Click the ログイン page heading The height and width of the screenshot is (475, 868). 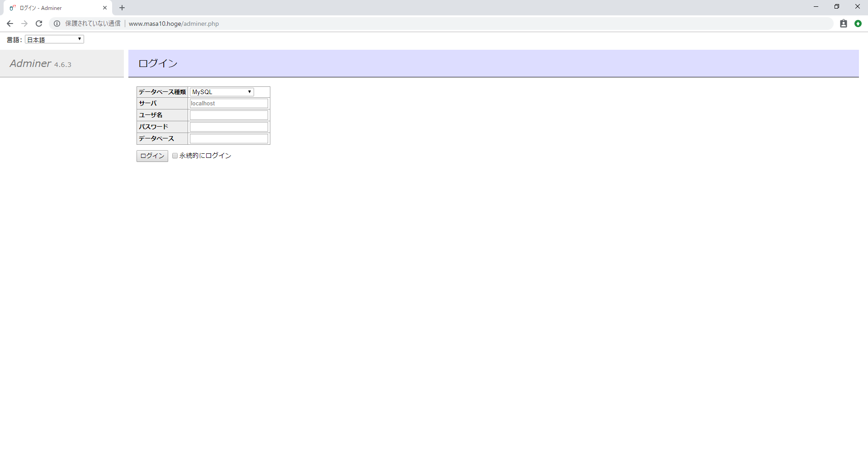tap(158, 63)
